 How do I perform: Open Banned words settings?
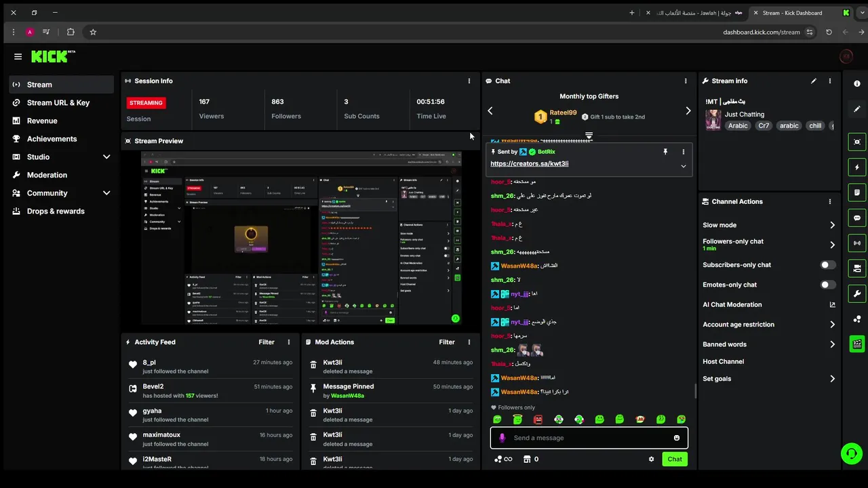pyautogui.click(x=769, y=344)
